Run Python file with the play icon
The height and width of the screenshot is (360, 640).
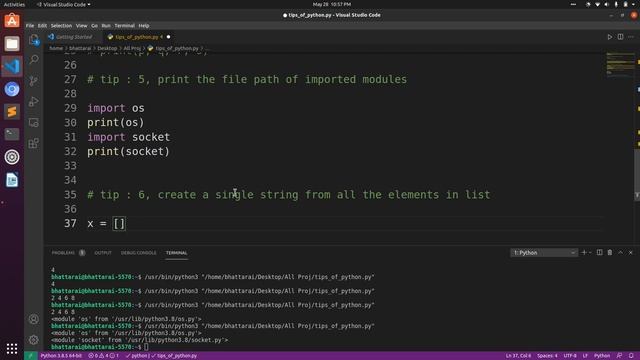click(x=610, y=37)
